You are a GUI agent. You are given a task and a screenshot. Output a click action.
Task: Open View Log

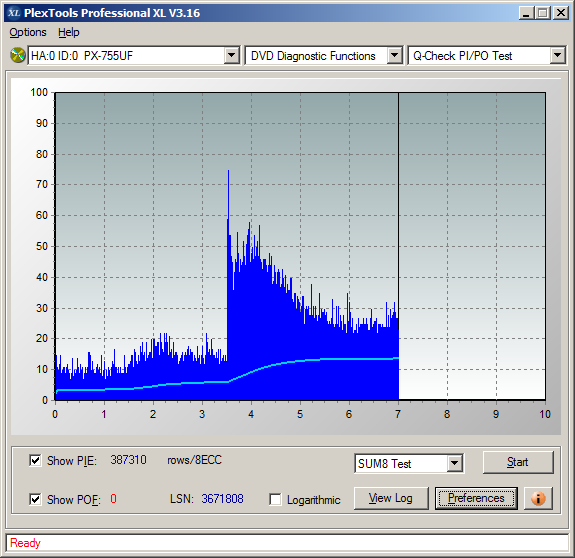point(391,498)
